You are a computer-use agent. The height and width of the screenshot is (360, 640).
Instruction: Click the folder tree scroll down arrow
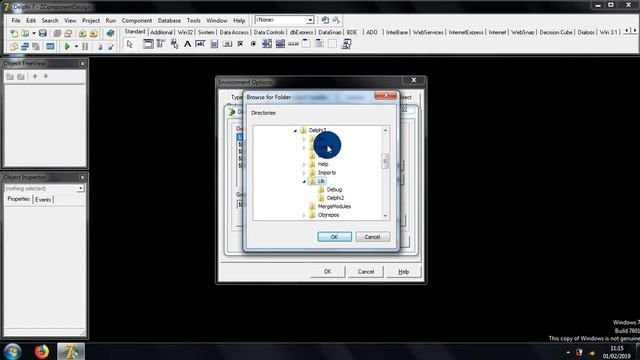click(x=385, y=216)
